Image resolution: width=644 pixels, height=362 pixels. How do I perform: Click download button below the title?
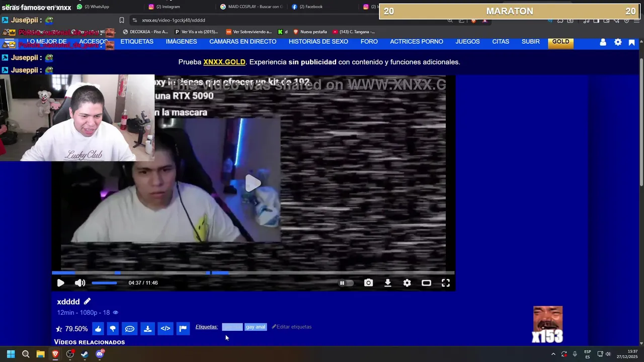click(x=147, y=329)
